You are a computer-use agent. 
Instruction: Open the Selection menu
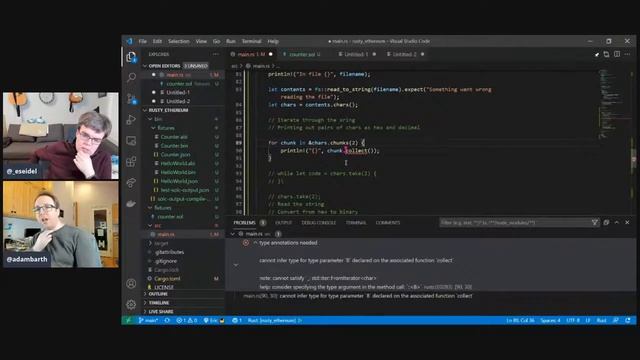click(x=179, y=41)
